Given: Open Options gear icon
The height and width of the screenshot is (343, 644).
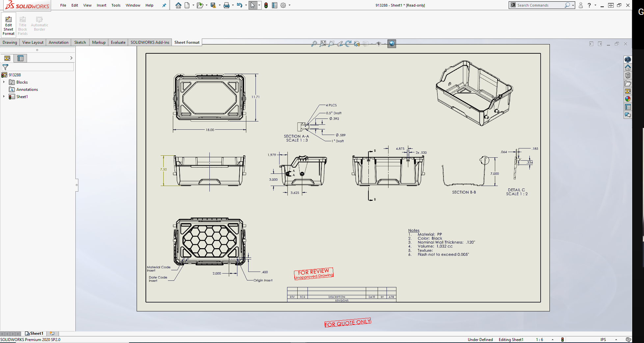Looking at the screenshot, I should coord(283,5).
